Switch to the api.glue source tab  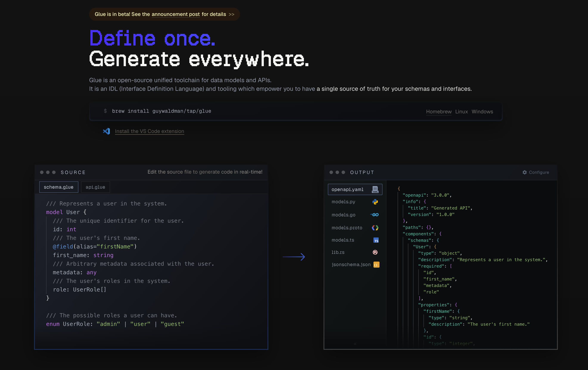pyautogui.click(x=95, y=187)
